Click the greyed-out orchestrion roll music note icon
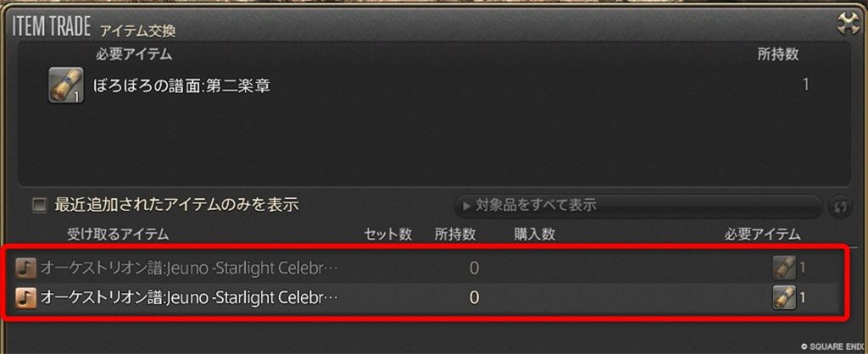This screenshot has width=868, height=354. pyautogui.click(x=25, y=268)
